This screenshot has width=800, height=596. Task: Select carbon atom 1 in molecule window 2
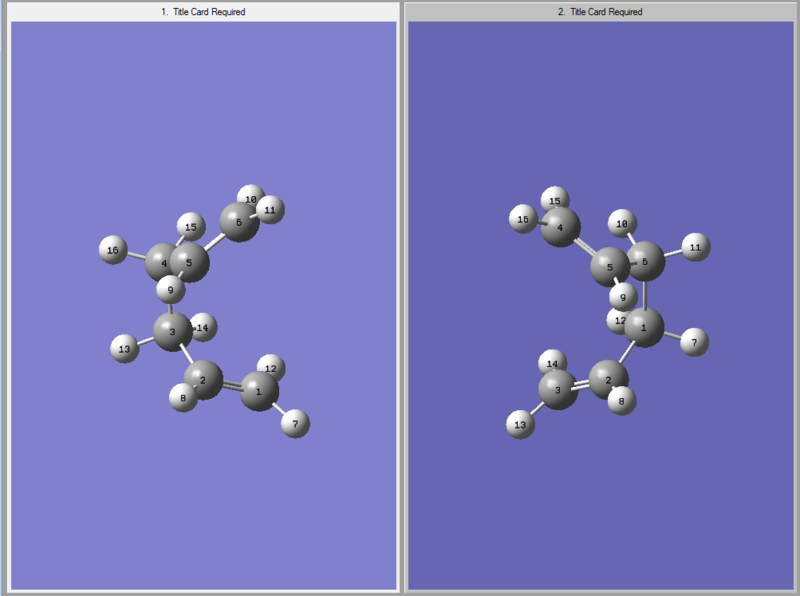point(644,328)
